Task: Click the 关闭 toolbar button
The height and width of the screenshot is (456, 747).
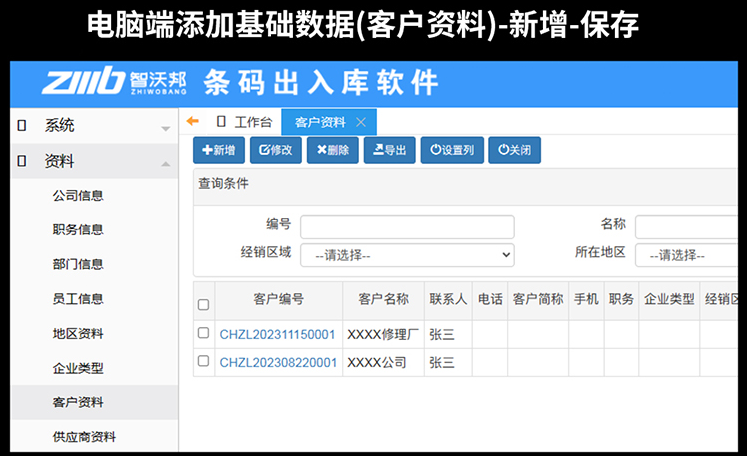Action: point(515,150)
